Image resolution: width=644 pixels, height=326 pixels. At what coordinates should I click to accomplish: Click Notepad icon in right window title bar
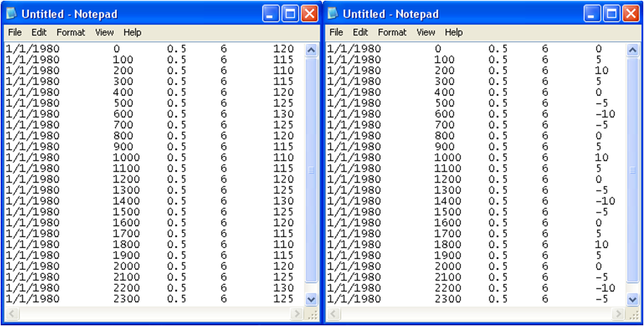click(x=333, y=14)
